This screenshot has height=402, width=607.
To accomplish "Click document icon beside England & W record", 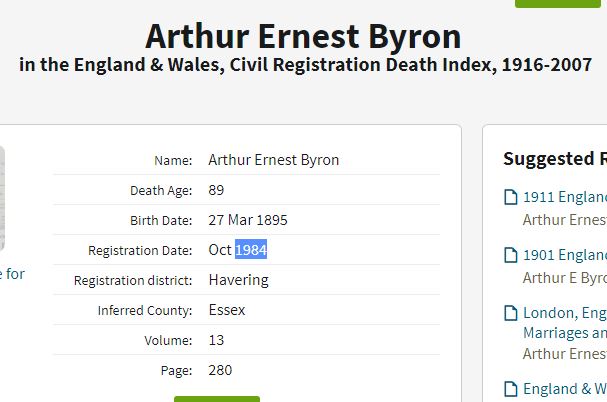I will (x=511, y=389).
